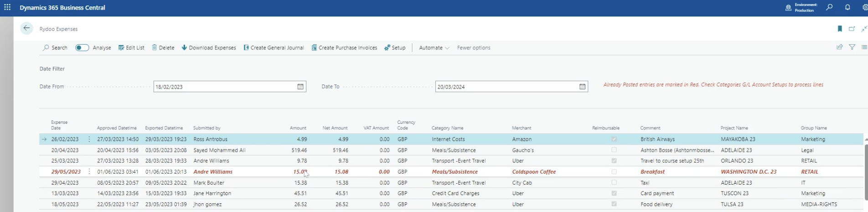Click Edit List action
This screenshot has height=212, width=868.
(x=131, y=48)
